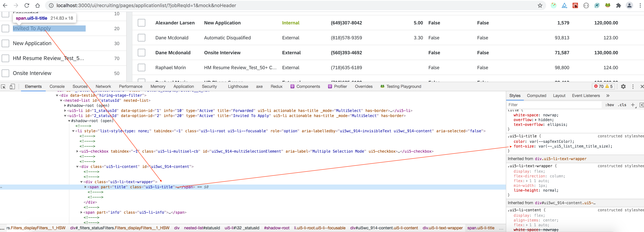This screenshot has height=232, width=644.
Task: Click the page reload icon
Action: click(x=27, y=5)
